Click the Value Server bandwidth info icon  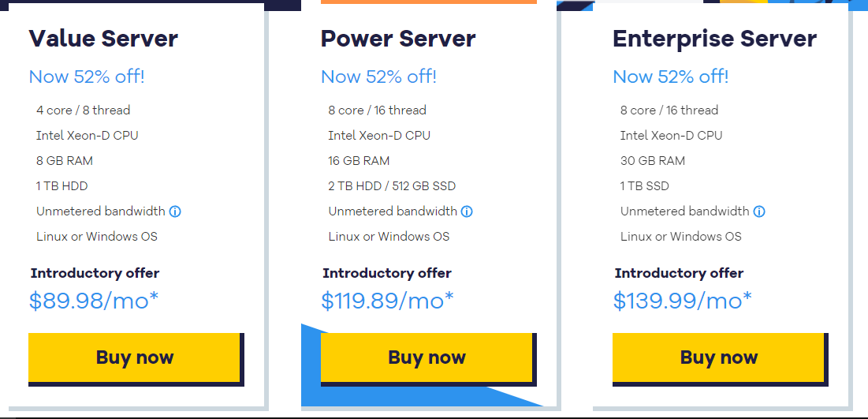coord(175,211)
